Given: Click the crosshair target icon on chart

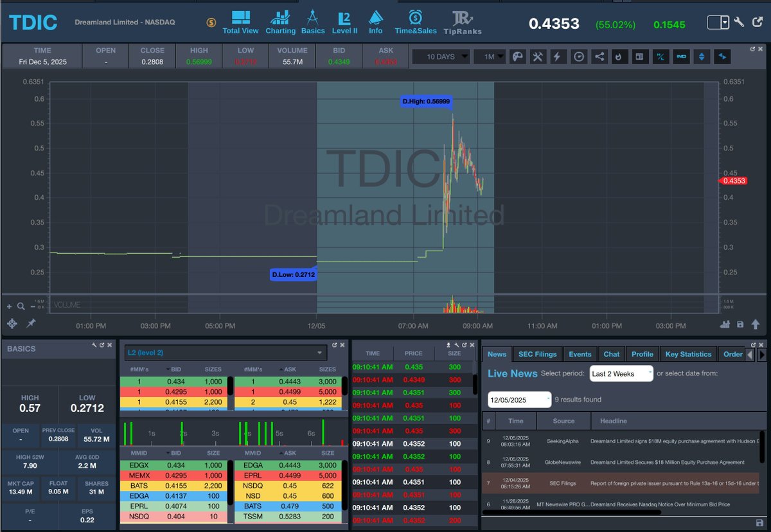Looking at the screenshot, I should click(x=12, y=323).
